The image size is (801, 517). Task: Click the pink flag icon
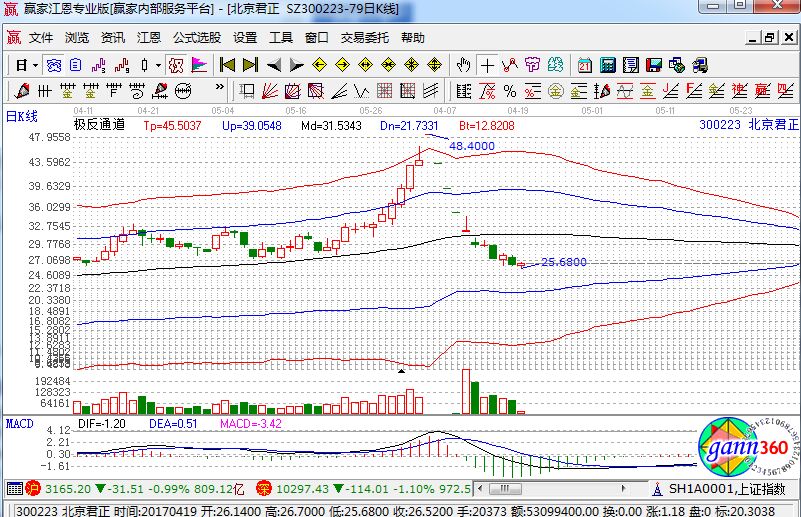pos(199,65)
